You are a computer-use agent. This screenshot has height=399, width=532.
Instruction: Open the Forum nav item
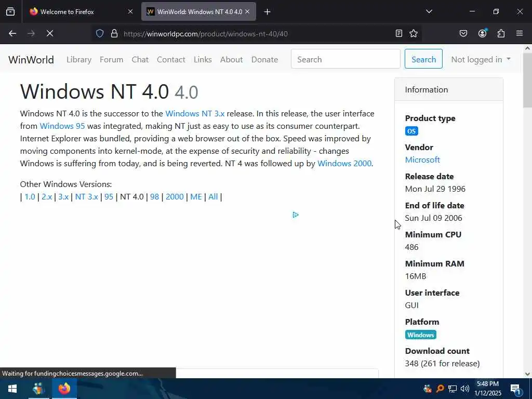pyautogui.click(x=111, y=60)
